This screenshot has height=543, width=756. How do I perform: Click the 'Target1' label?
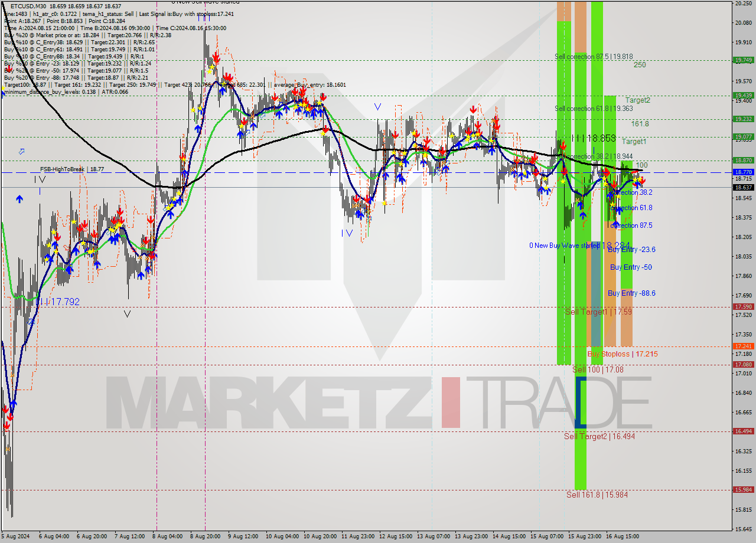pos(634,142)
